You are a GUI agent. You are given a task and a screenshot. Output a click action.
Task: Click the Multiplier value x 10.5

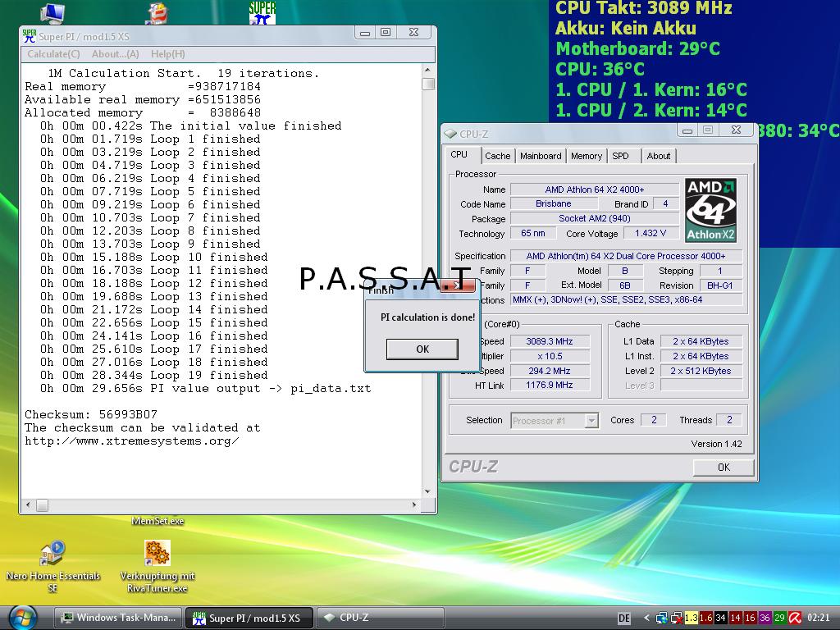(x=550, y=356)
